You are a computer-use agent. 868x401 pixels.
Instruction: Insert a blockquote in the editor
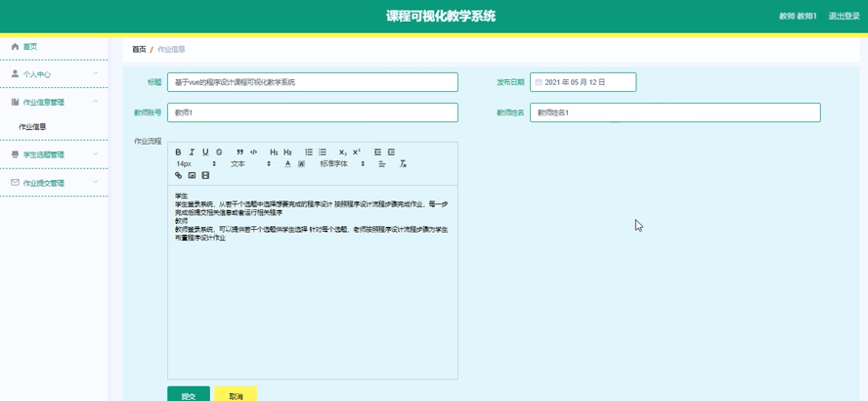[x=239, y=153]
